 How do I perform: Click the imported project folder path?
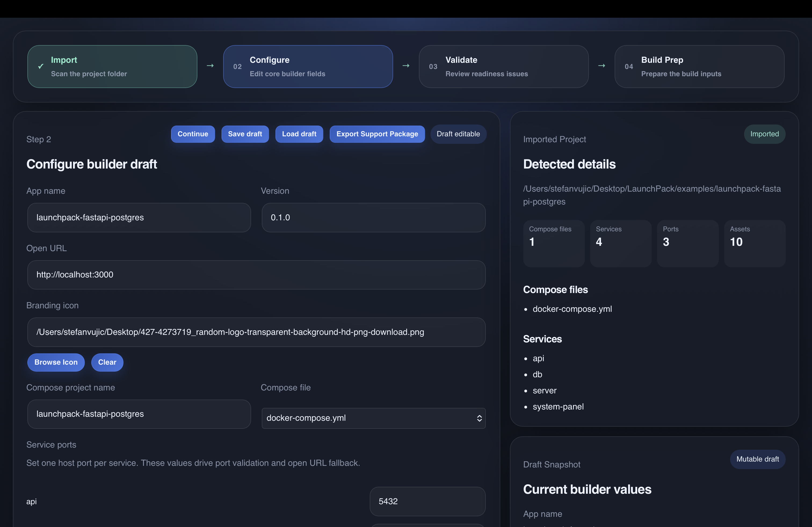(x=652, y=195)
